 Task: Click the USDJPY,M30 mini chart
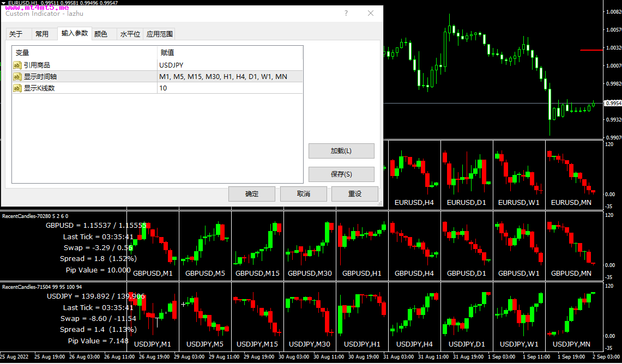click(x=310, y=317)
